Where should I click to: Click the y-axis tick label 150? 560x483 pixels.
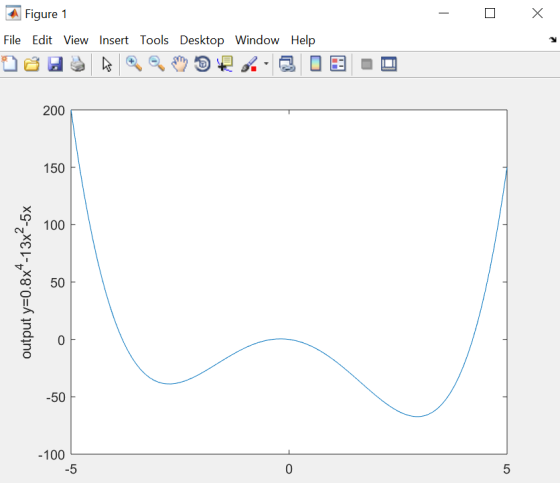tap(54, 168)
